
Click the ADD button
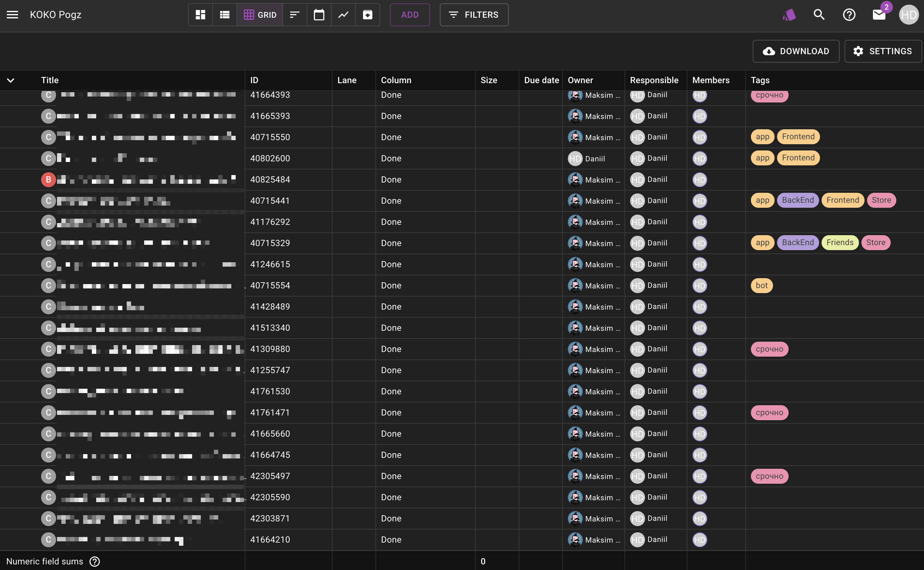coord(409,15)
